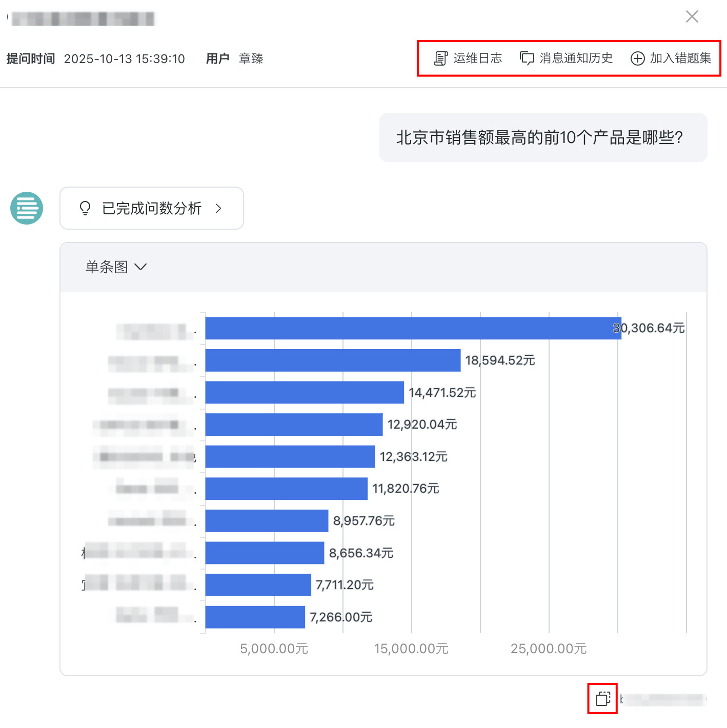727x728 pixels.
Task: Pick the bar showing 12,920.04元
Action: (x=294, y=424)
